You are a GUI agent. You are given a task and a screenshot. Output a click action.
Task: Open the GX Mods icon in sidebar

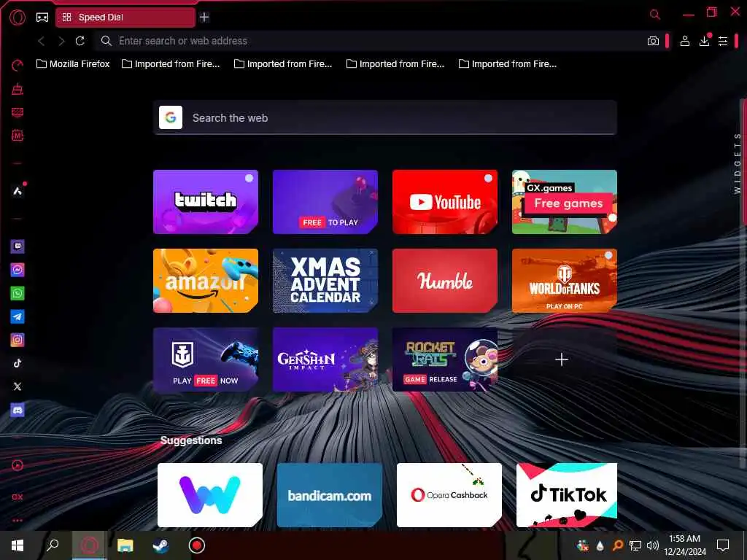click(x=18, y=136)
